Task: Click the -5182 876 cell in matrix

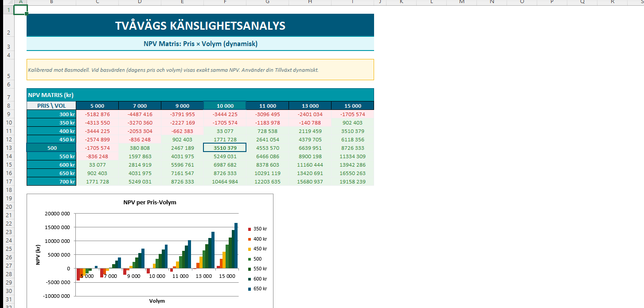Action: coord(97,114)
